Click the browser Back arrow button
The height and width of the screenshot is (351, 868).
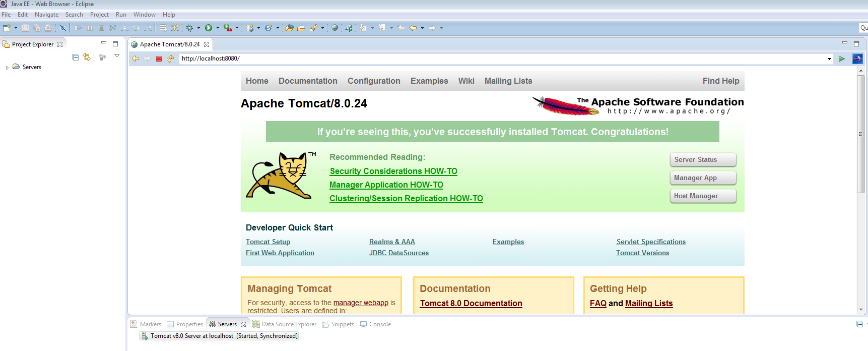point(136,58)
